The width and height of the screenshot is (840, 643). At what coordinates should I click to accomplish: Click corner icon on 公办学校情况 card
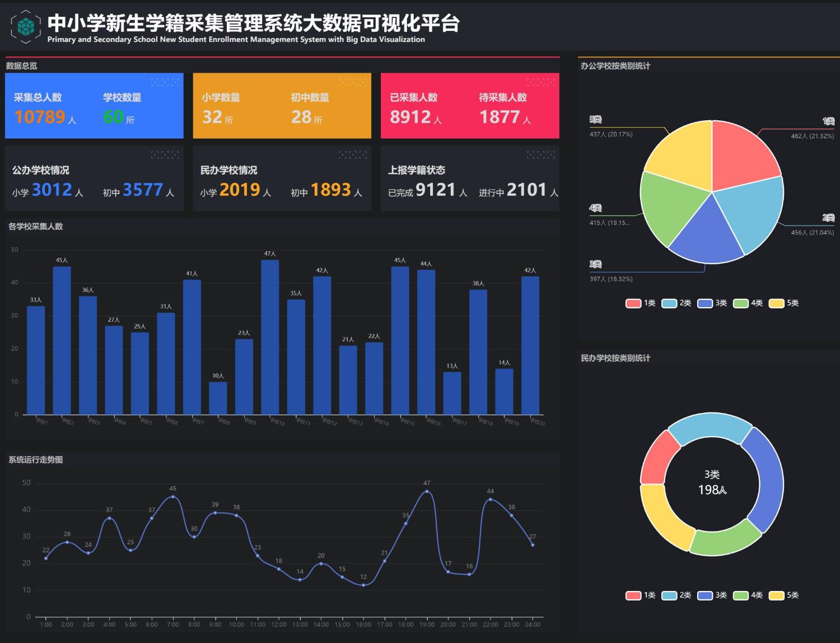pos(165,155)
